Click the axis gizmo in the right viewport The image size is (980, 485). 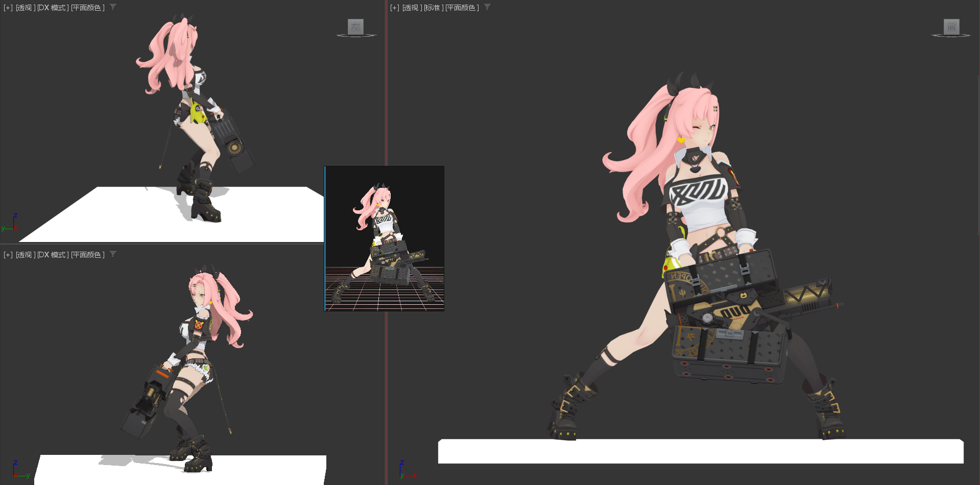408,470
